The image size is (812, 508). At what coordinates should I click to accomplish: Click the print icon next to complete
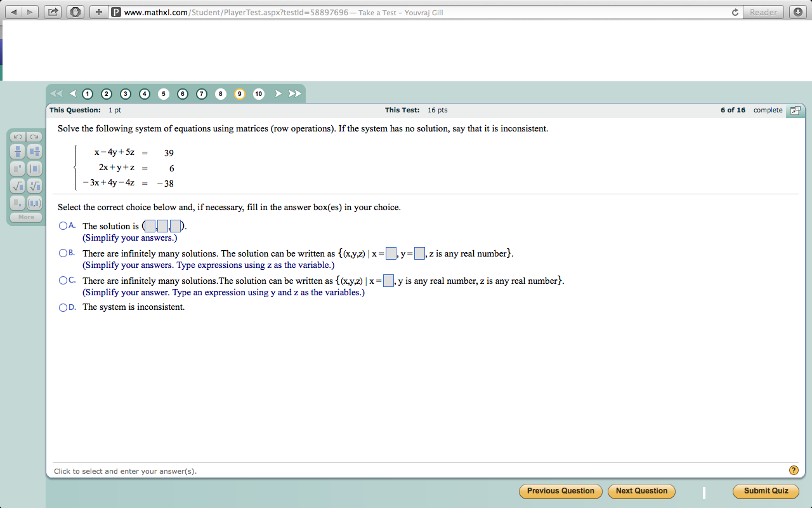(x=796, y=110)
